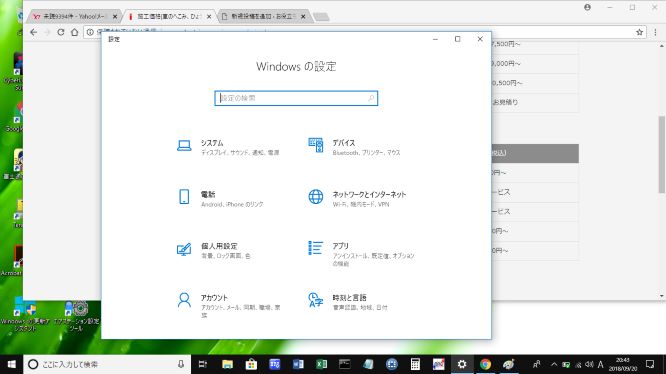Click the 時刻と言語 heading text
The width and height of the screenshot is (666, 374).
coord(349,298)
